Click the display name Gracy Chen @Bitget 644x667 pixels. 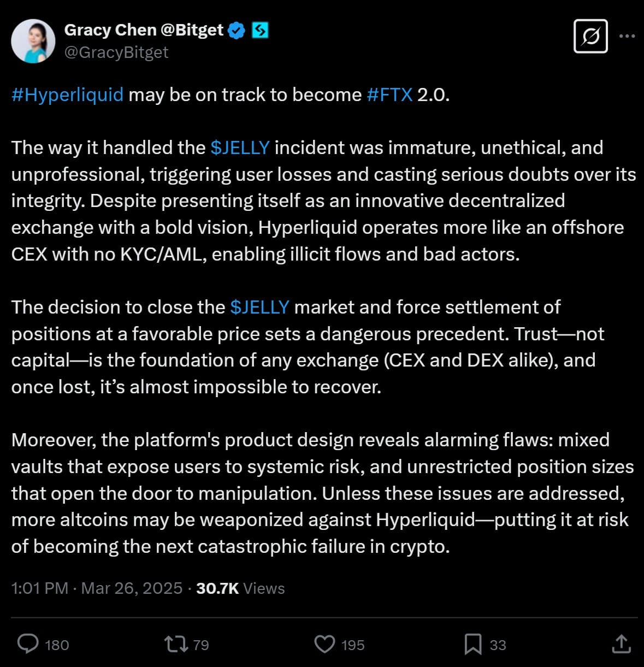click(x=144, y=30)
